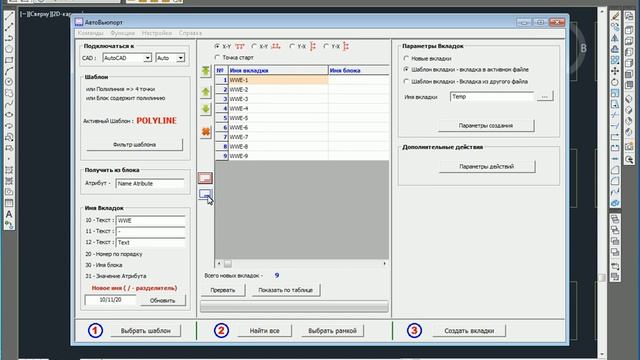Click the red frame icon beside the table

point(205,178)
